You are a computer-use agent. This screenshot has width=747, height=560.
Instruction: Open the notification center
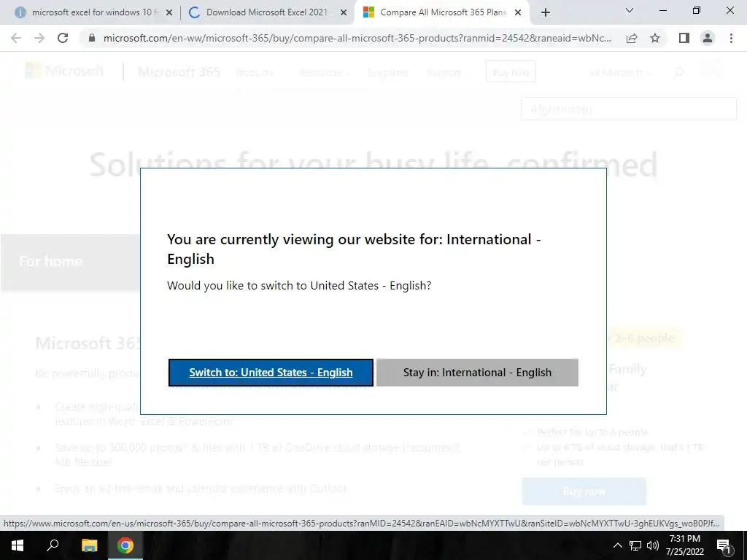click(x=724, y=545)
